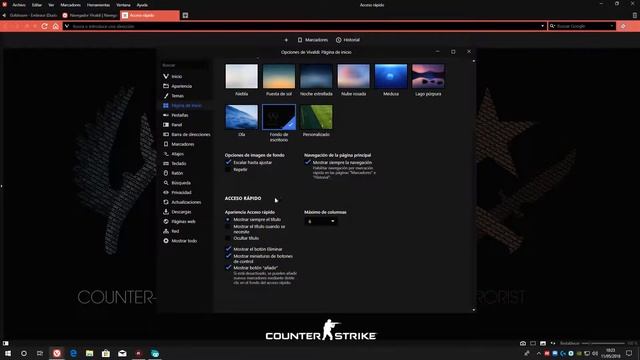This screenshot has height=360, width=640.
Task: Toggle Mostrar botón "añadir" checkbox
Action: [228, 268]
